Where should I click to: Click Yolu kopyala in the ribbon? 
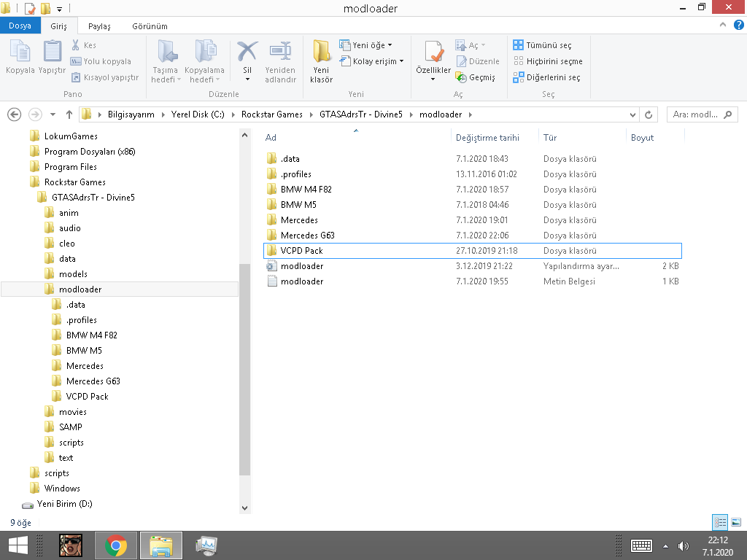(x=101, y=61)
